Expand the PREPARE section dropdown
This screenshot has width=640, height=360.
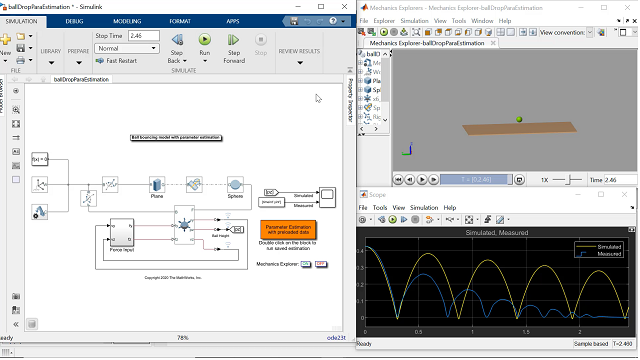pyautogui.click(x=79, y=63)
